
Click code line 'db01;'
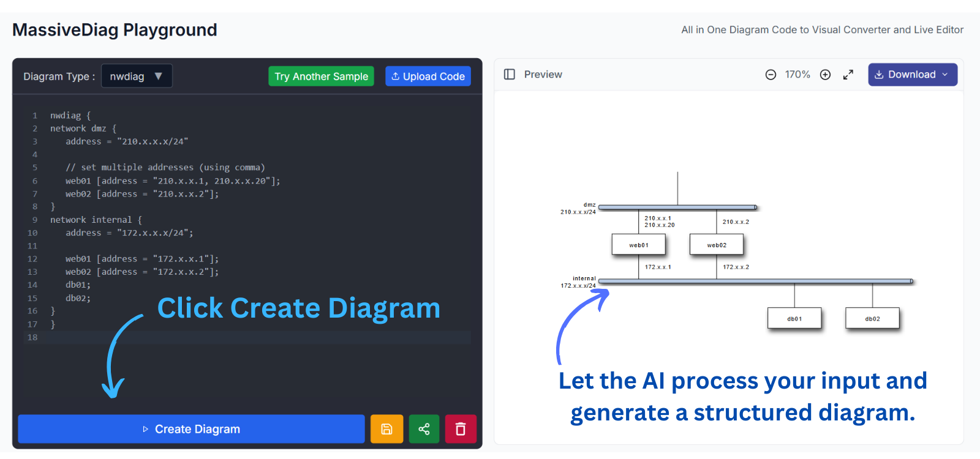coord(78,285)
